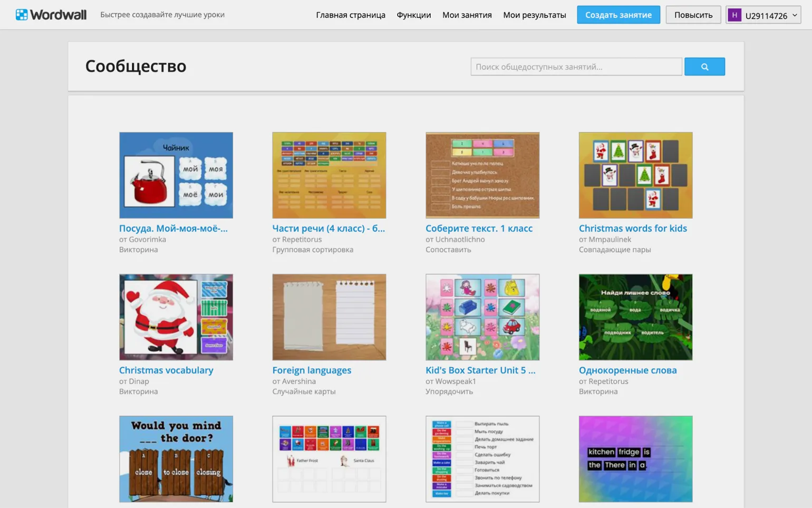Follow the Foreign languages title link
Screen dimensions: 812x508
(311, 370)
